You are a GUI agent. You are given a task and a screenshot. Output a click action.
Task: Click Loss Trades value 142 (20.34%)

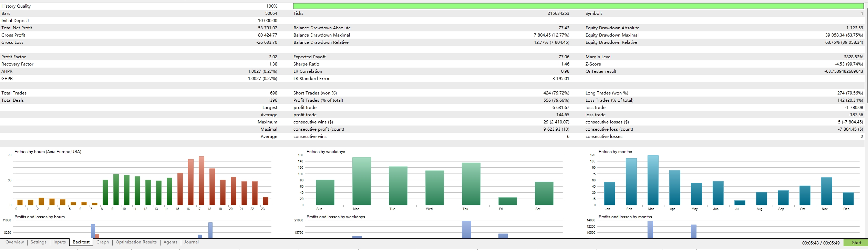(850, 100)
